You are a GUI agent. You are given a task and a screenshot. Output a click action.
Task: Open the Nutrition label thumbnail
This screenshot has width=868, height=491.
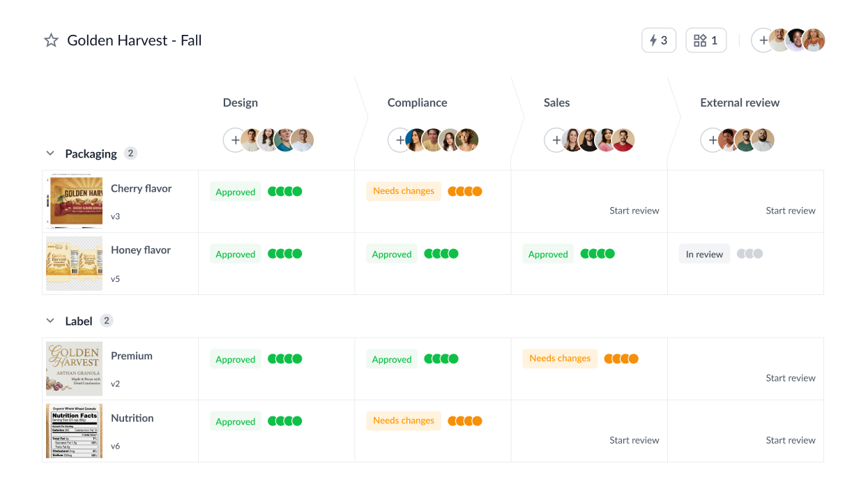pyautogui.click(x=75, y=431)
